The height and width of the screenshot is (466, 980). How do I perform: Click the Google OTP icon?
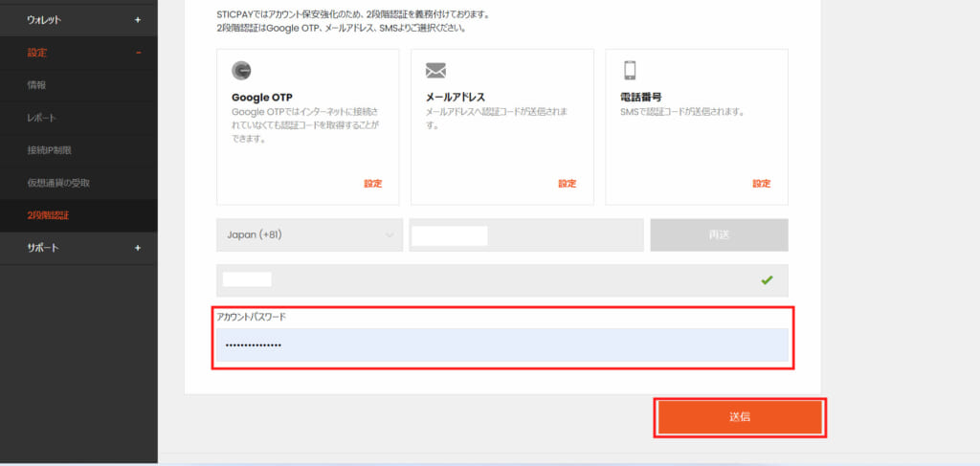[x=241, y=71]
